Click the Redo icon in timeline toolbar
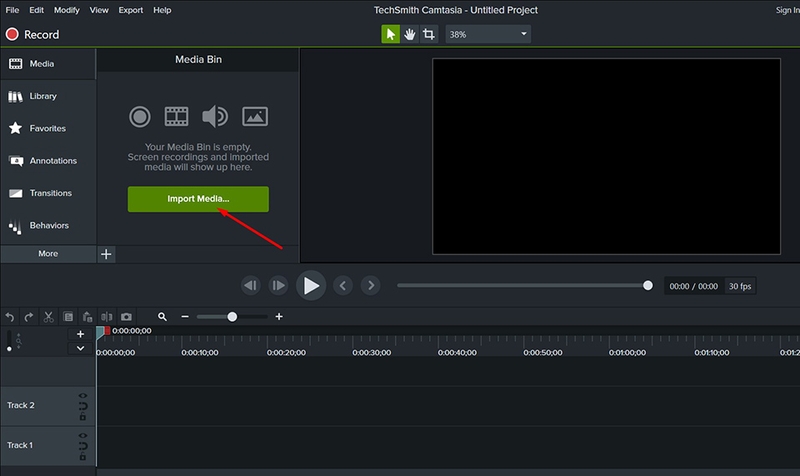Image resolution: width=800 pixels, height=476 pixels. [29, 317]
